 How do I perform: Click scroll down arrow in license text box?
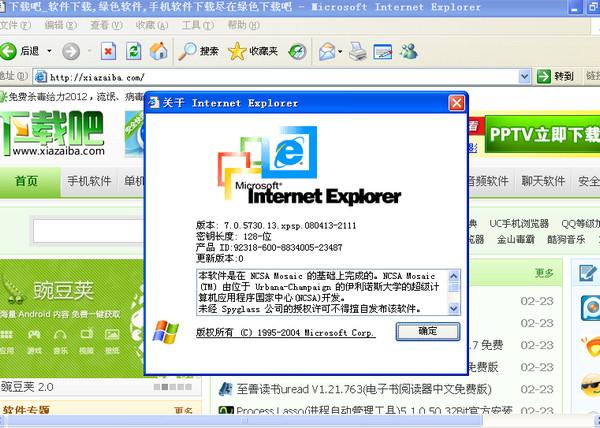pyautogui.click(x=453, y=308)
